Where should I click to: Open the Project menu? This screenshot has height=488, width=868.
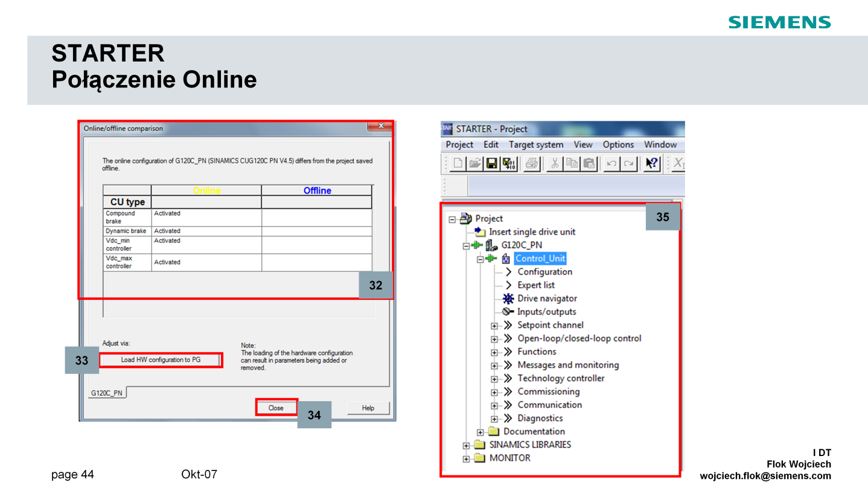point(459,144)
